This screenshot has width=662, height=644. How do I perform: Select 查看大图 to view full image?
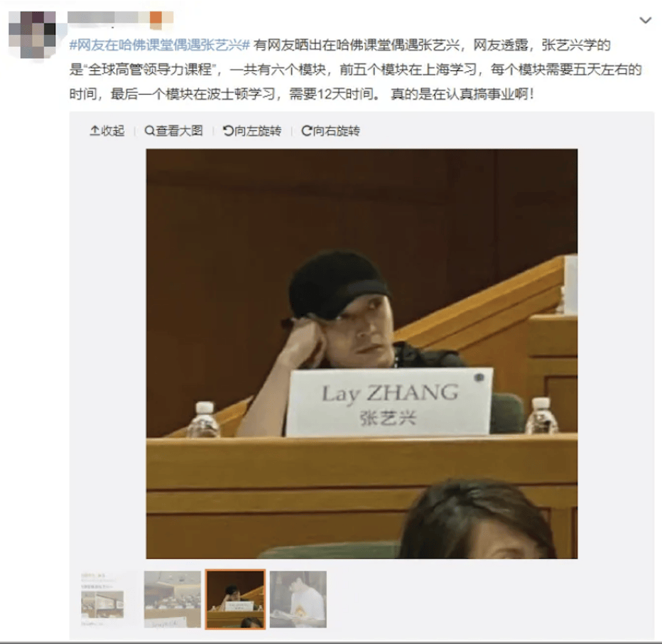pyautogui.click(x=173, y=131)
